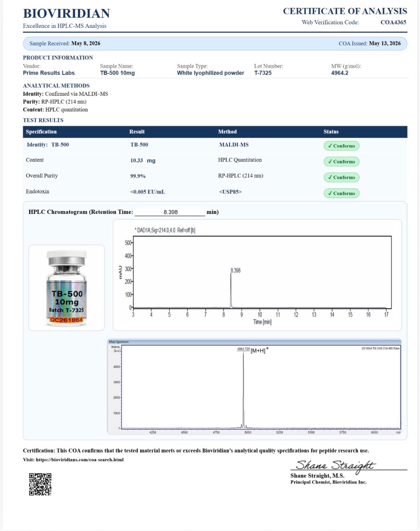The height and width of the screenshot is (531, 420).
Task: Select the endotoxin result <0.005 EU/mL
Action: [148, 192]
